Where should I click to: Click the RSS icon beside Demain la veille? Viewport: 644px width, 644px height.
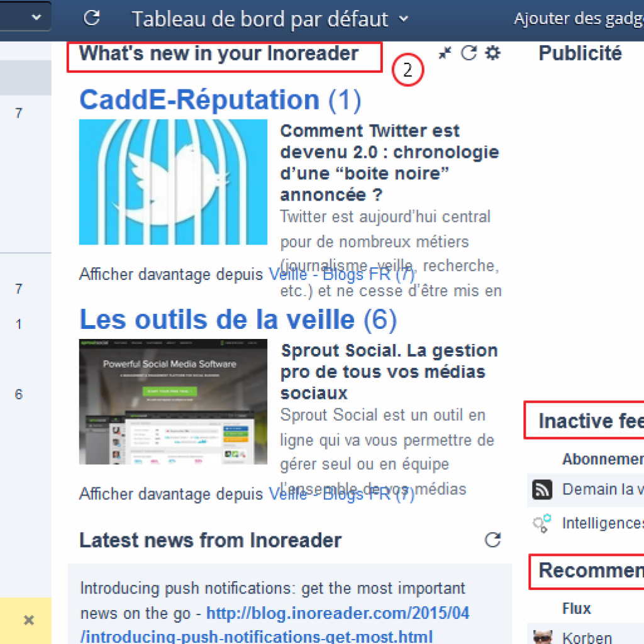point(542,489)
